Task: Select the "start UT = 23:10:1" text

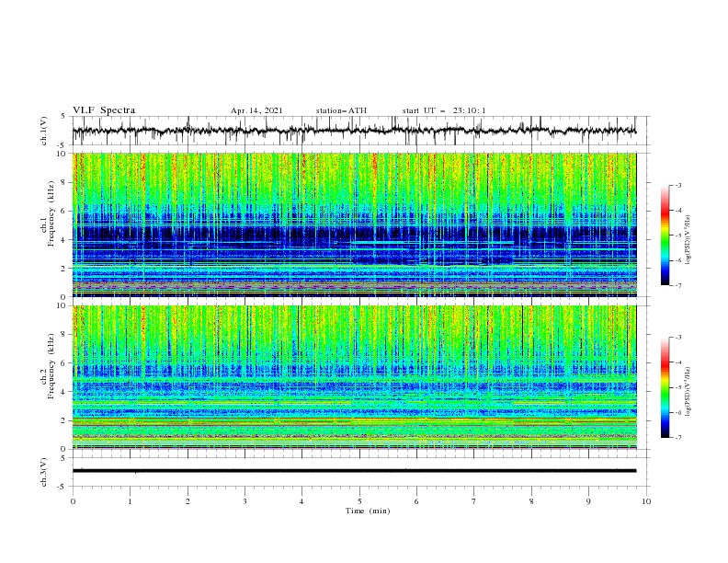Action: pos(444,110)
